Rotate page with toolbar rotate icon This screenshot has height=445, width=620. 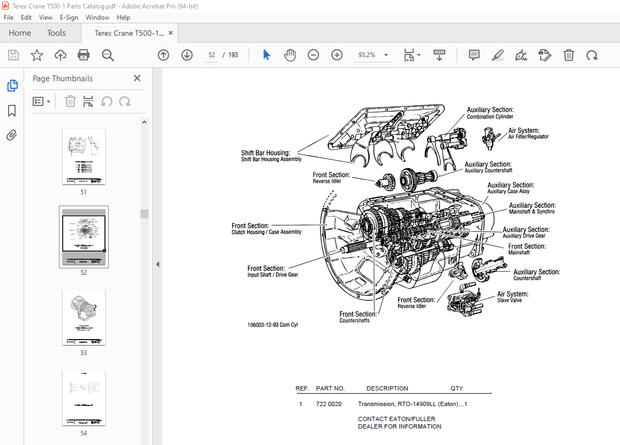592,55
